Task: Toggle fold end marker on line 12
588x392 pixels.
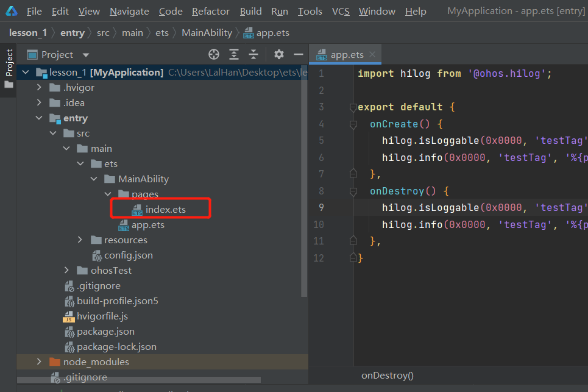Action: pos(353,258)
